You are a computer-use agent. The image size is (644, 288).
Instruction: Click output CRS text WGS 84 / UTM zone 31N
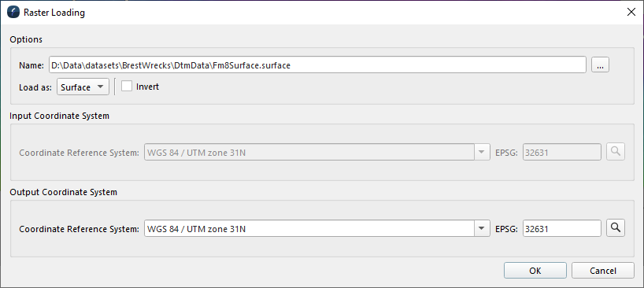196,229
